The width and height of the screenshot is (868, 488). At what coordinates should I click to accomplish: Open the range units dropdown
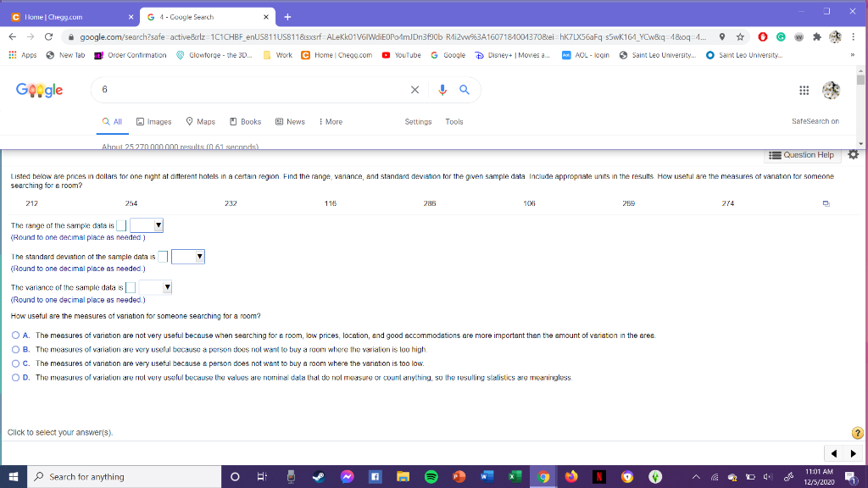146,225
